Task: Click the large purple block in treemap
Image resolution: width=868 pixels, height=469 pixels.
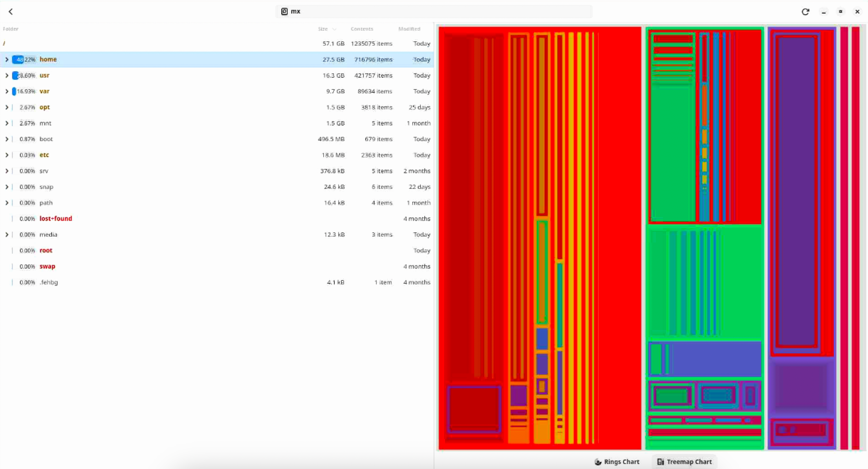Action: (x=796, y=191)
